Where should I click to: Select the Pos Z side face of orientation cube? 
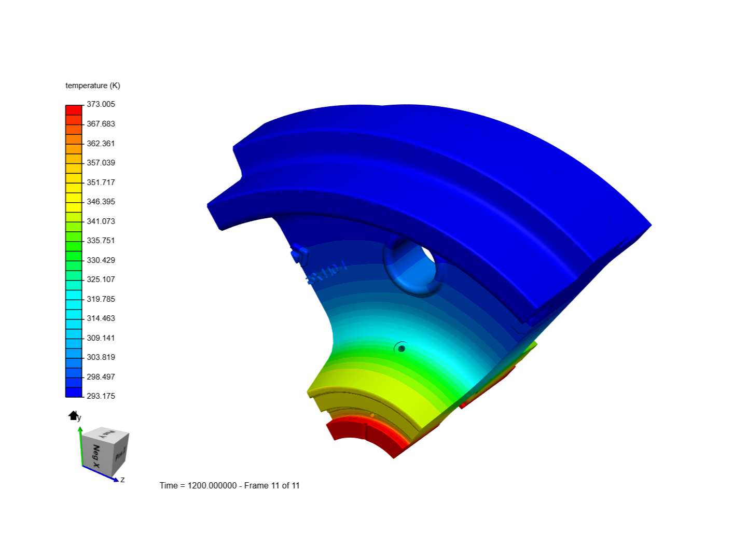[120, 455]
